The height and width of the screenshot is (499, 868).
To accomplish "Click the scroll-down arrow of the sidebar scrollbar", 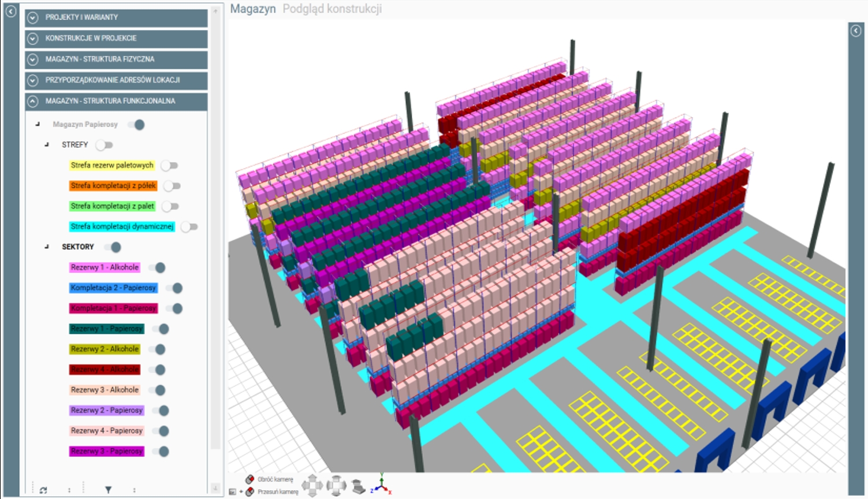I will tap(215, 488).
